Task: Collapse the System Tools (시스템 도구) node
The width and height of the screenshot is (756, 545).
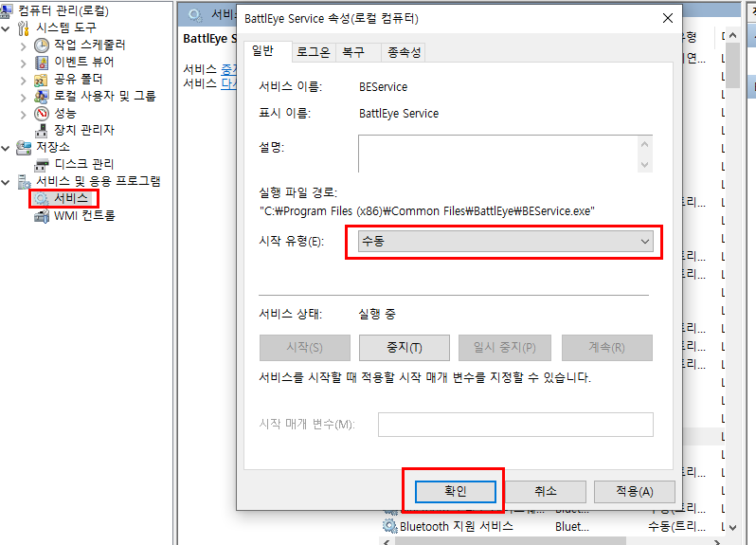Action: [x=6, y=28]
